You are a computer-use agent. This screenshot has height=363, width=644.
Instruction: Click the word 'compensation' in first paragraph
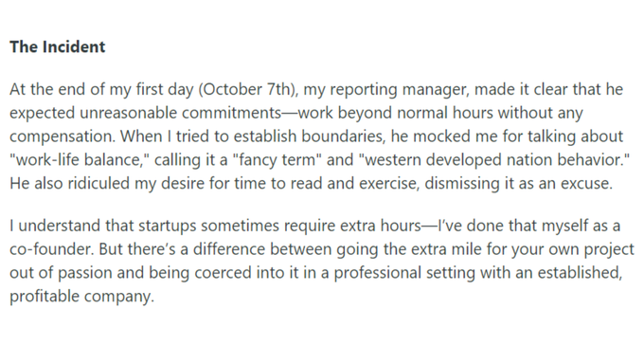[62, 136]
